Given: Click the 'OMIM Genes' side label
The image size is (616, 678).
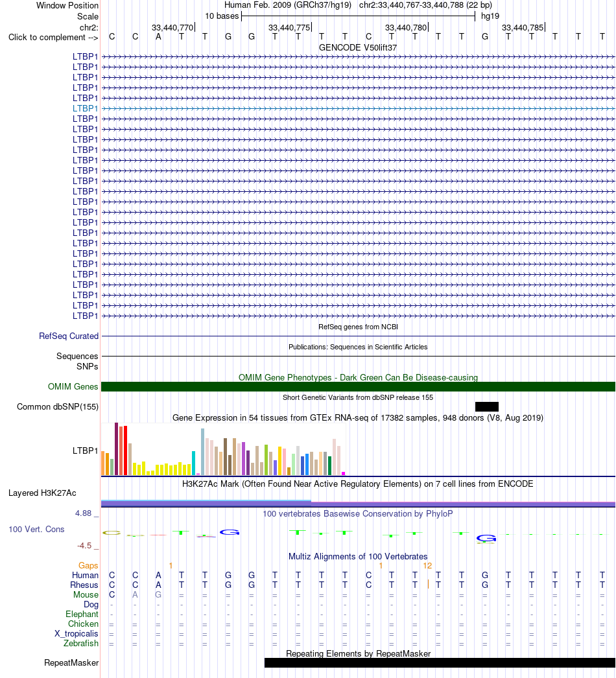Looking at the screenshot, I should coord(73,386).
